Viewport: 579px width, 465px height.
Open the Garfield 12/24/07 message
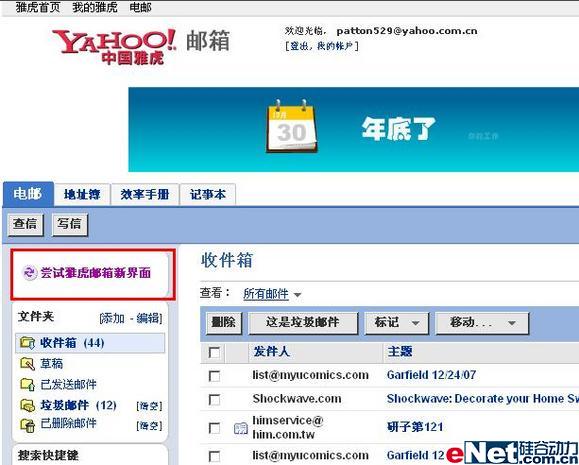tap(431, 375)
